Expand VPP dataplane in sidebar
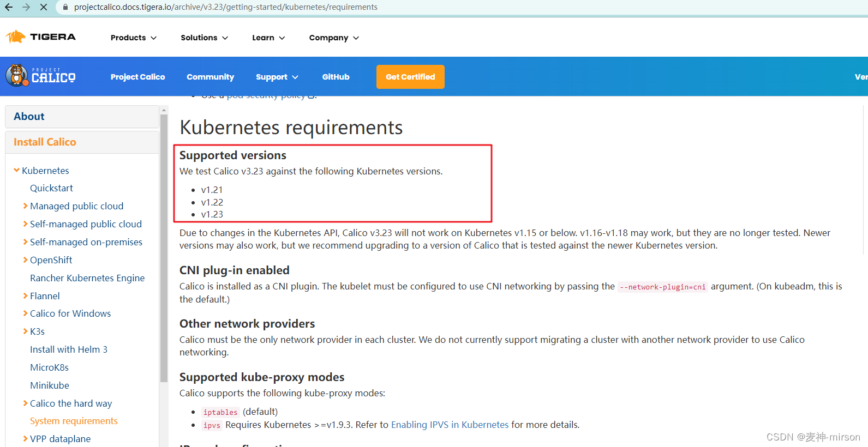The image size is (868, 447). [x=25, y=439]
